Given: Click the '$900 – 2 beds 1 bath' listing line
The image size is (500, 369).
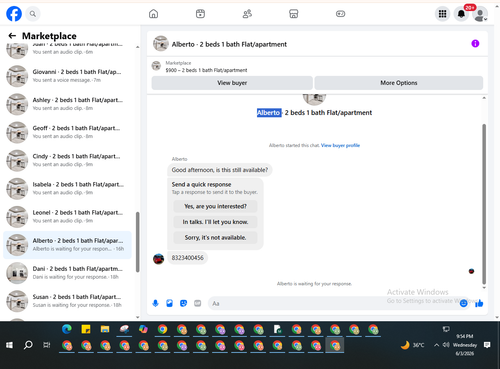Looking at the screenshot, I should click(x=206, y=70).
